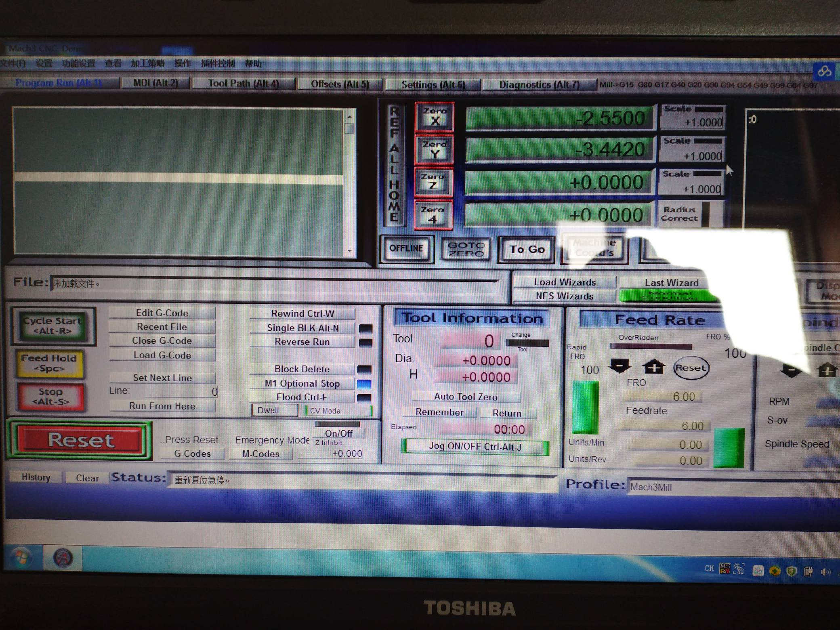
Task: Open Last Wizard
Action: coord(671,283)
